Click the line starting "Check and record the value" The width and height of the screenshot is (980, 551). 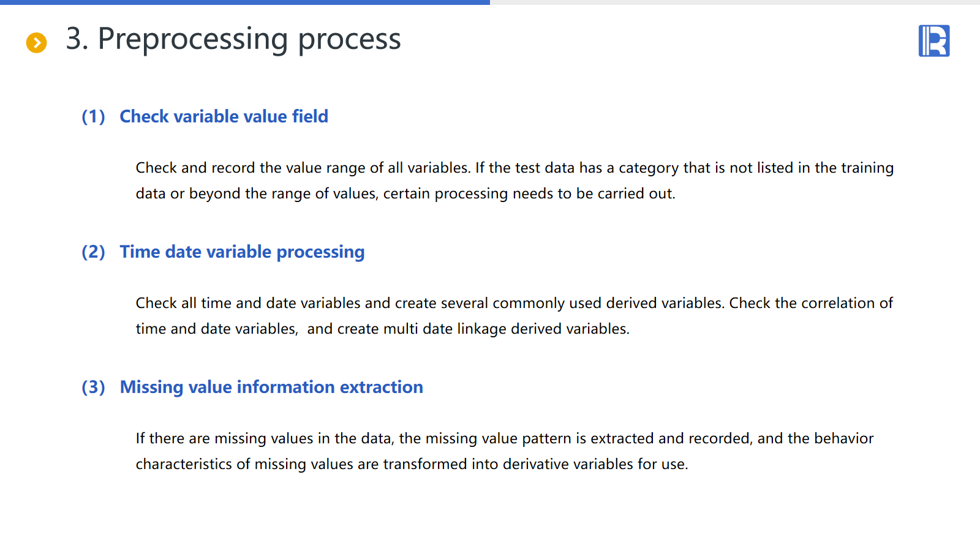pos(514,168)
